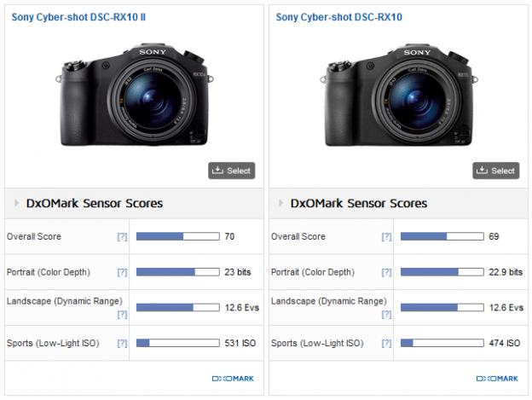Click the '12.6 Evs' value for RX10 II
Image resolution: width=532 pixels, height=400 pixels.
click(x=242, y=308)
